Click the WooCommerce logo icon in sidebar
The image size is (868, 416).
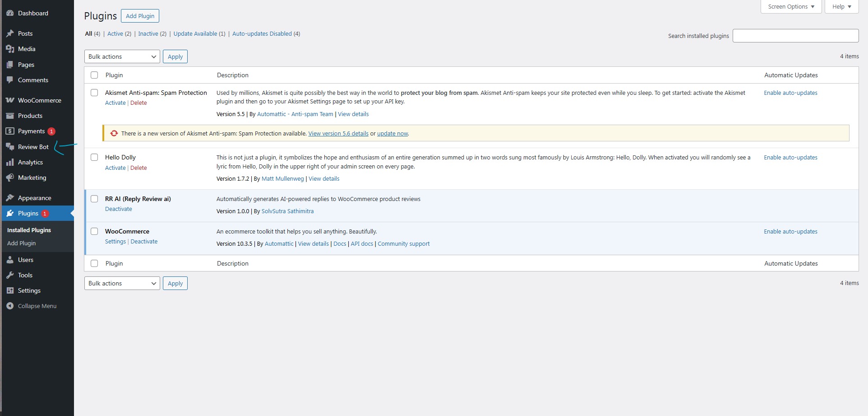click(x=10, y=100)
